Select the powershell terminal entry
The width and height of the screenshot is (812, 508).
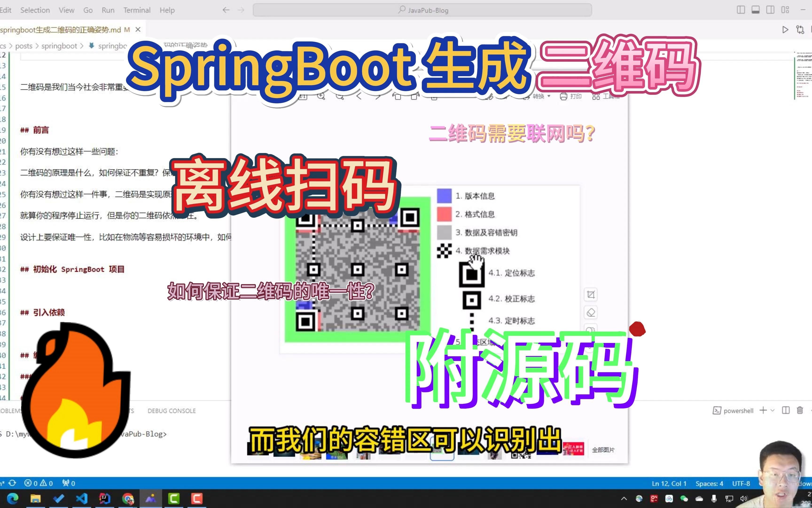(x=733, y=411)
